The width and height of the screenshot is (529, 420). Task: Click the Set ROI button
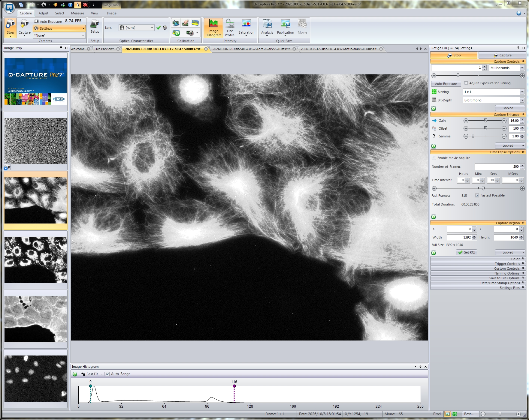(x=467, y=253)
